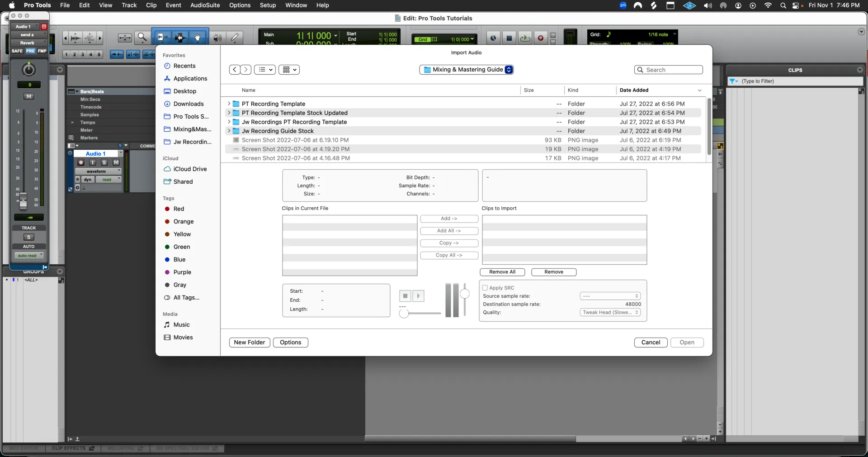Open the AudioSuite menu
This screenshot has width=868, height=457.
[x=204, y=5]
